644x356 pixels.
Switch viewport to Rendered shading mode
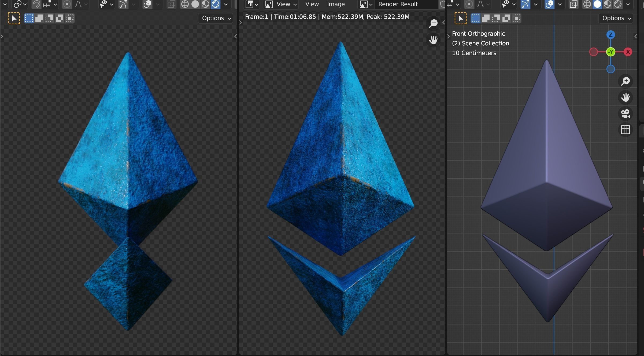coord(618,4)
